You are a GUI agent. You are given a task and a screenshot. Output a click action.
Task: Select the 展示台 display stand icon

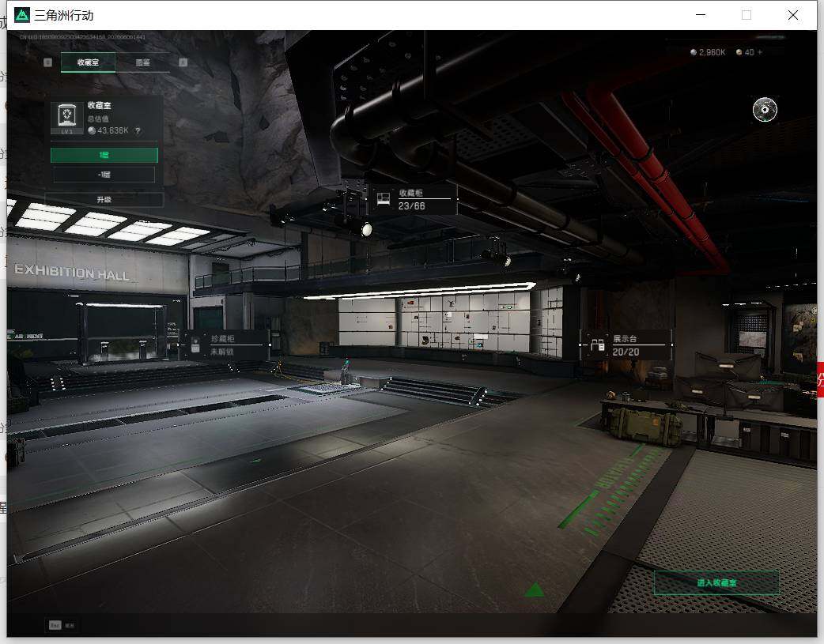click(x=598, y=345)
